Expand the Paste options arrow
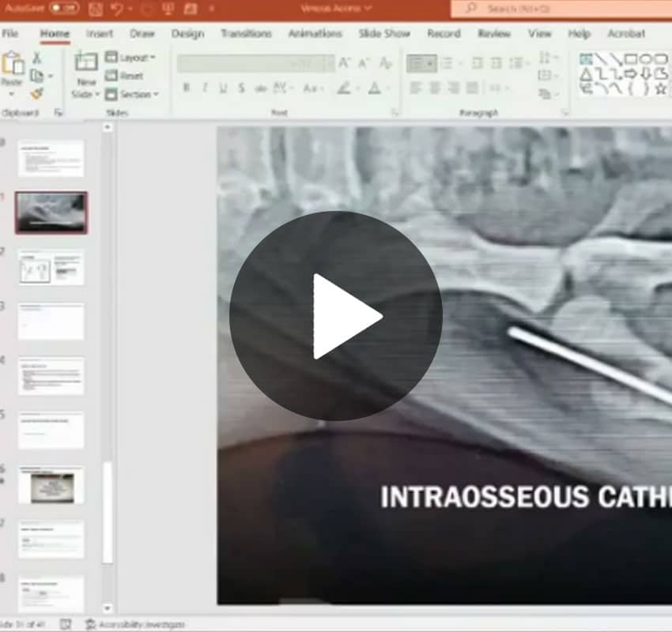 pos(12,93)
